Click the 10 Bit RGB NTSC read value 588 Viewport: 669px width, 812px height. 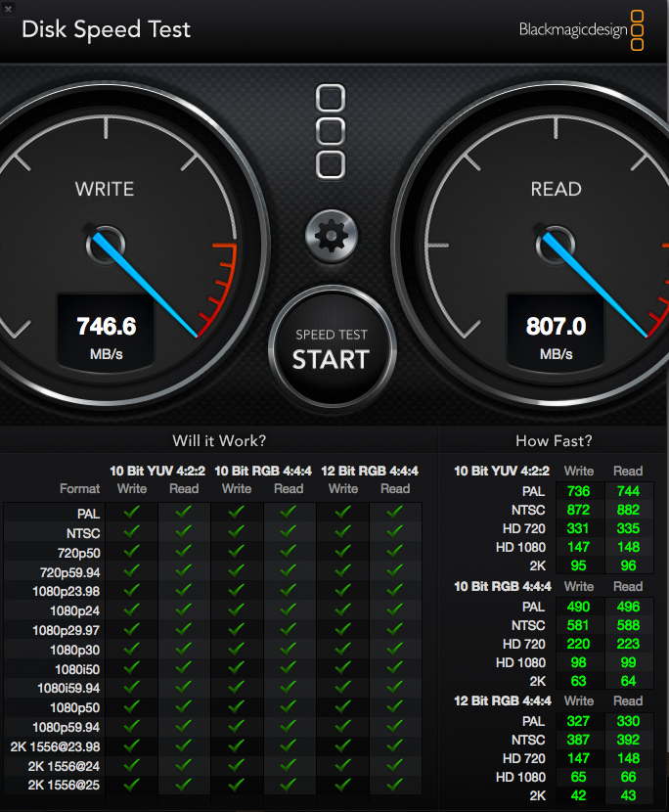[x=628, y=625]
